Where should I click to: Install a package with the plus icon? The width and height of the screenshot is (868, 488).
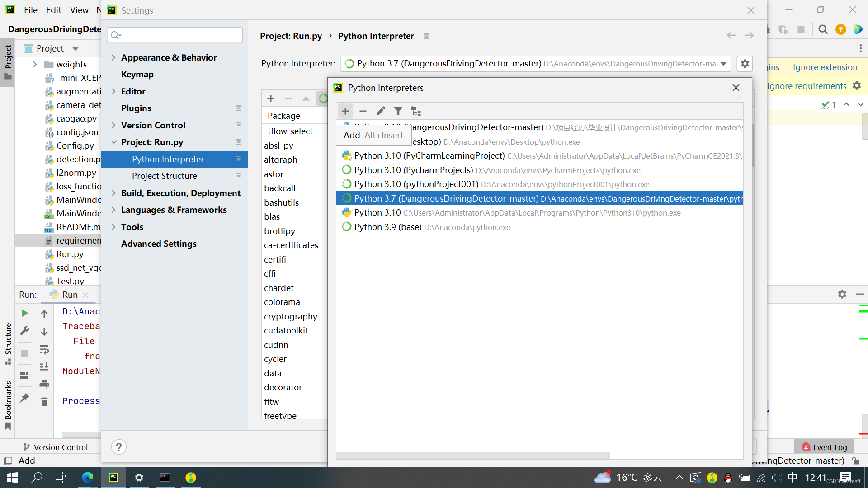[271, 99]
